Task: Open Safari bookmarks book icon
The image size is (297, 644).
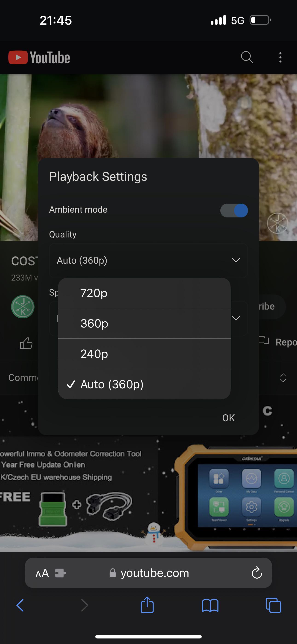Action: pyautogui.click(x=210, y=606)
